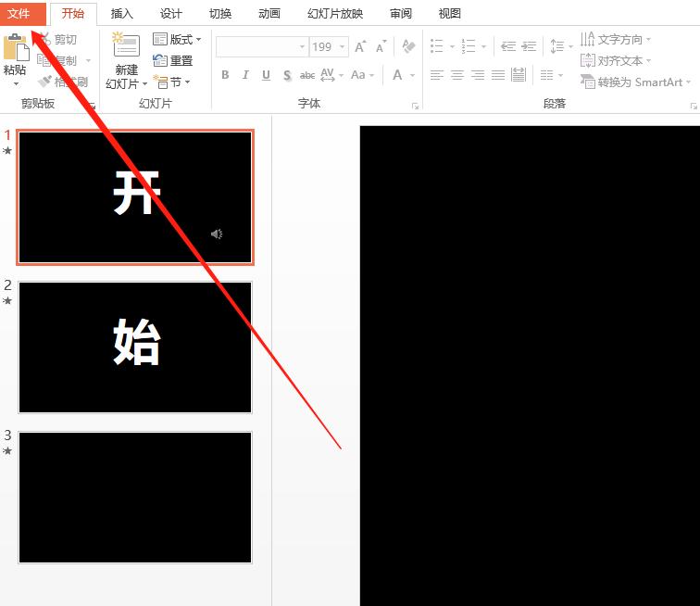Open the 切换 ribbon tab
The width and height of the screenshot is (700, 606).
pos(220,14)
